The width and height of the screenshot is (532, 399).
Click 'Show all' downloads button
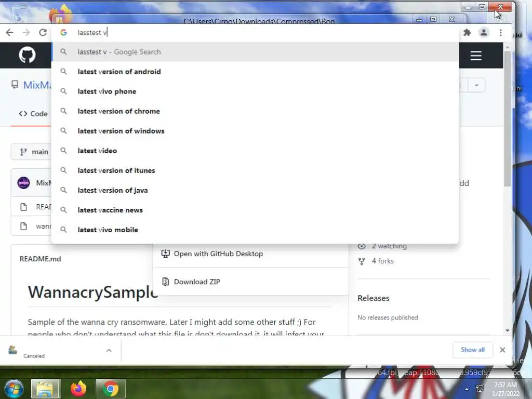click(x=473, y=350)
